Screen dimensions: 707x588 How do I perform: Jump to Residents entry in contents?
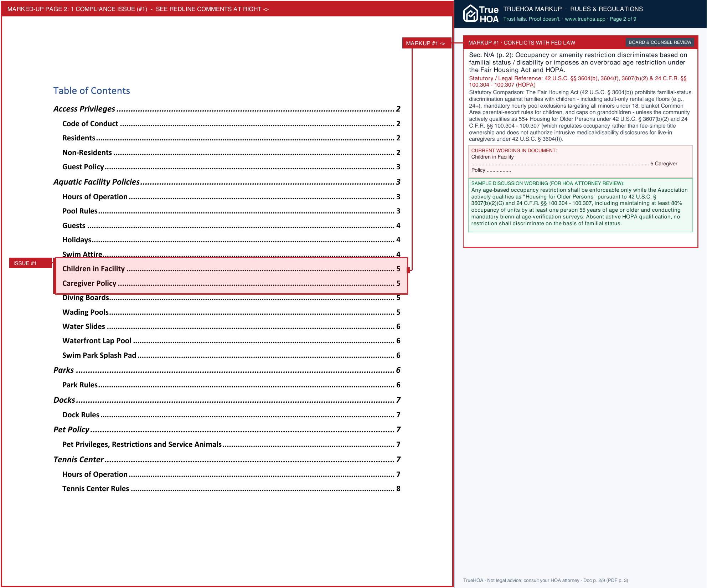(231, 138)
